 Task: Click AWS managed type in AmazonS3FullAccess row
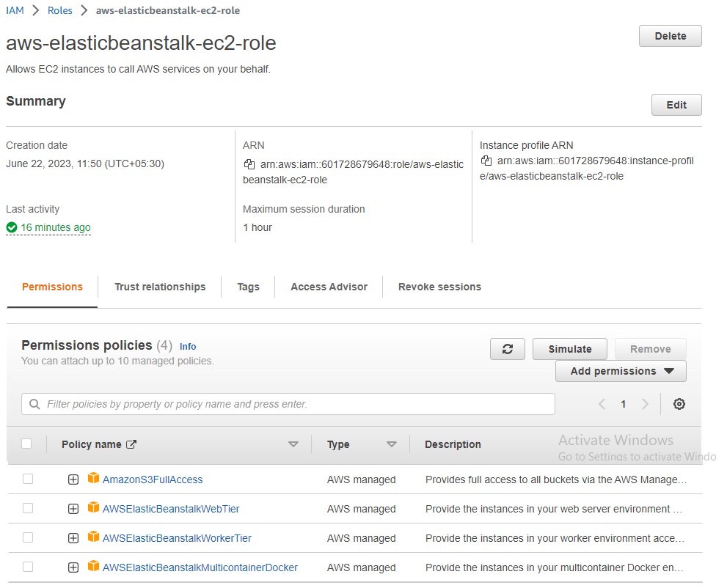pyautogui.click(x=361, y=479)
